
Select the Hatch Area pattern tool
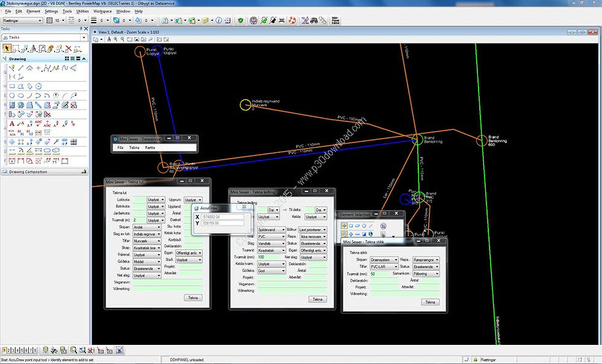(12, 105)
